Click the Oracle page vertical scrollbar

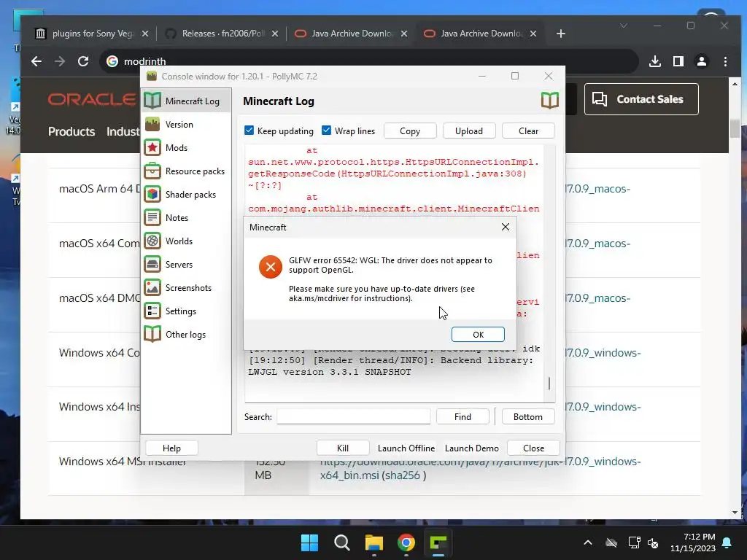click(734, 128)
